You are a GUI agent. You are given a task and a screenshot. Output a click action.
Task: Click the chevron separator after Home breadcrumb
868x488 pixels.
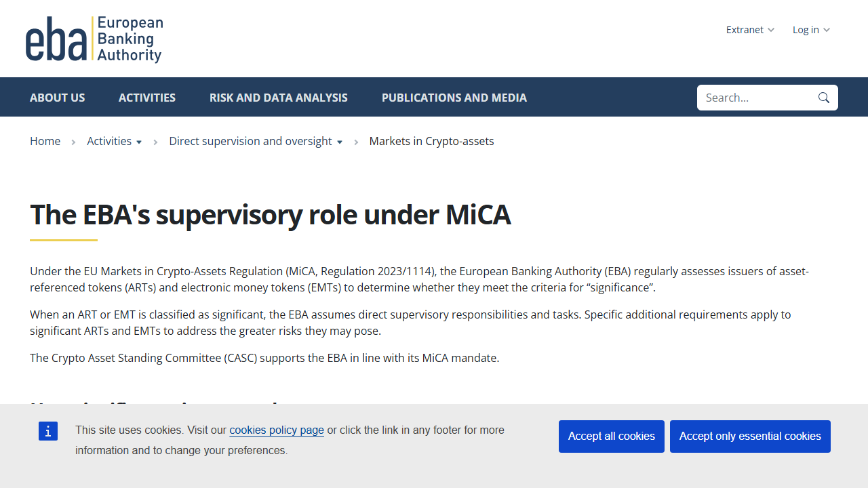(x=73, y=142)
